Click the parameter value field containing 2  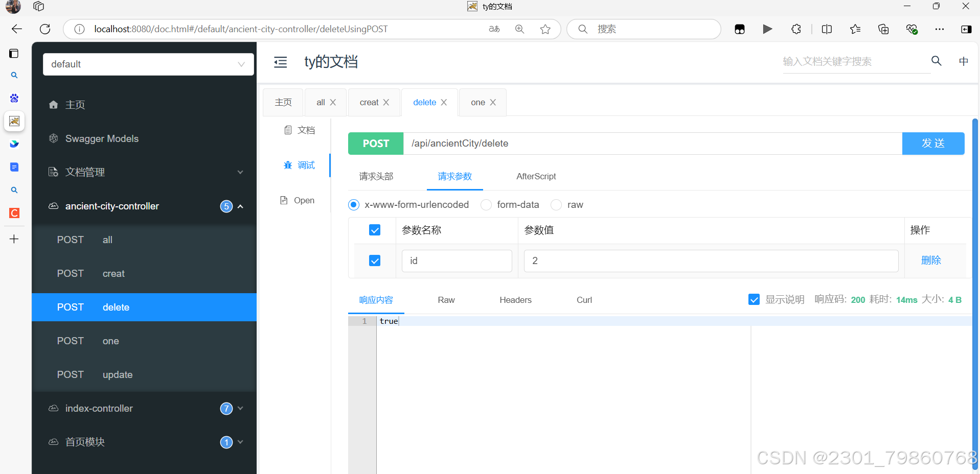click(x=710, y=260)
